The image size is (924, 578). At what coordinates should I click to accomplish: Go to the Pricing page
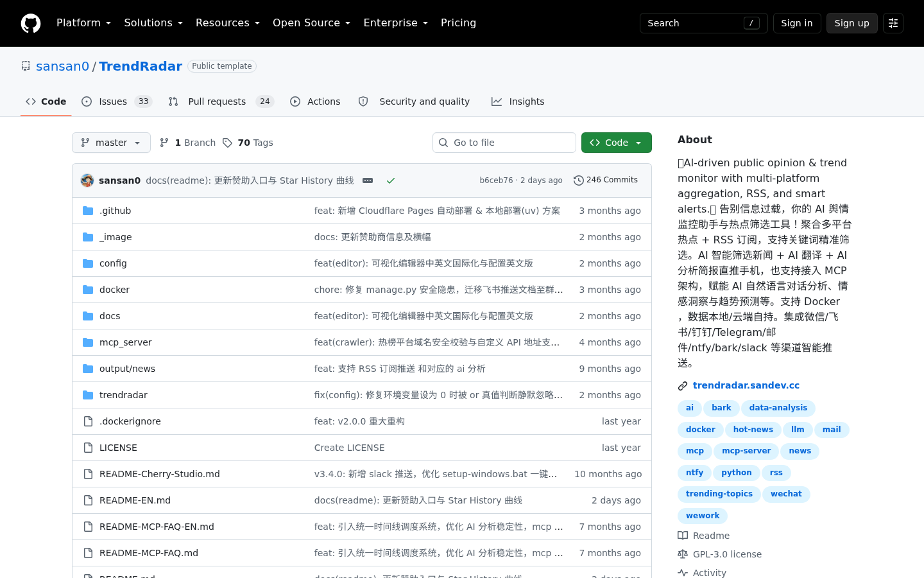coord(458,23)
